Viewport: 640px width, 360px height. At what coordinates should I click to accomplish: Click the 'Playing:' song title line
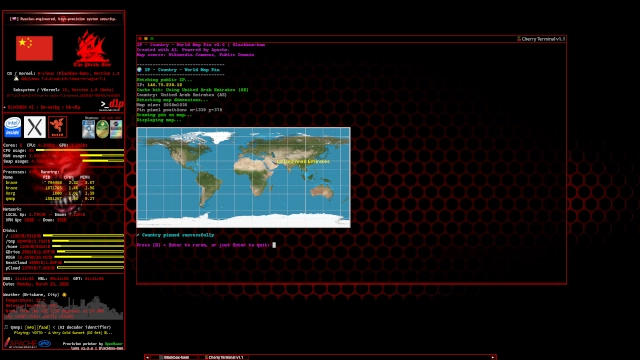click(62, 333)
